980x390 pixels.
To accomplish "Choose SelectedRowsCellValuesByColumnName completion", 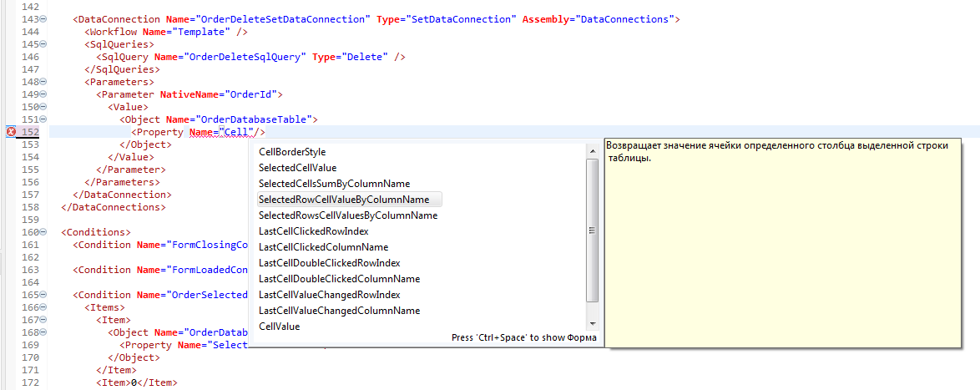I will (x=348, y=215).
